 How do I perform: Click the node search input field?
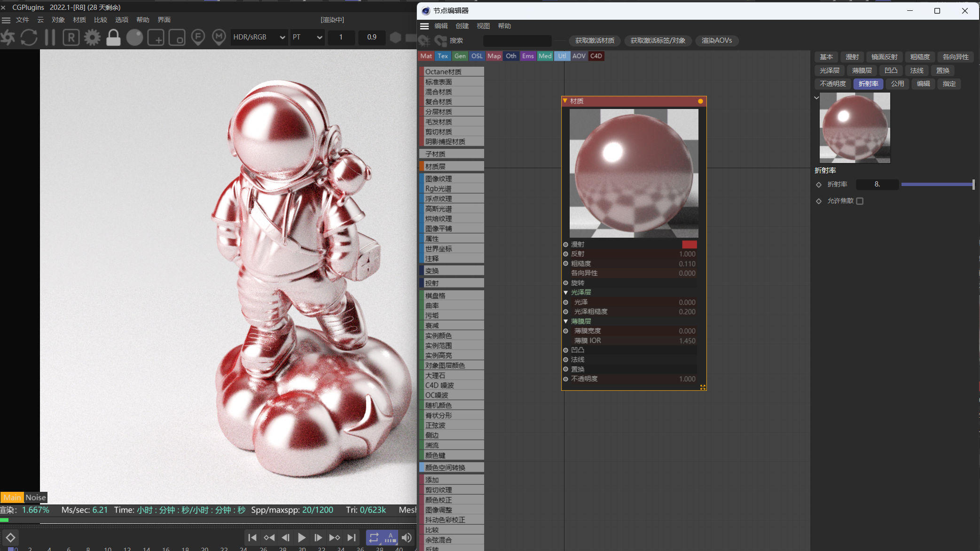click(517, 40)
